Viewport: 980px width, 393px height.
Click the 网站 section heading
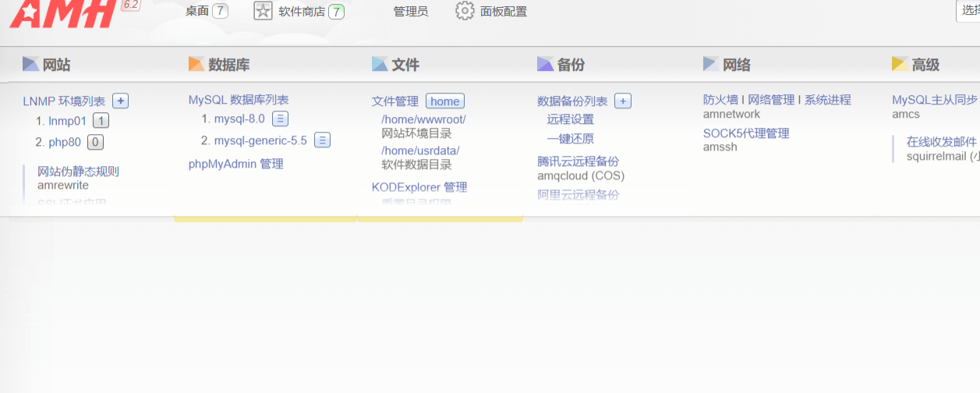click(56, 65)
